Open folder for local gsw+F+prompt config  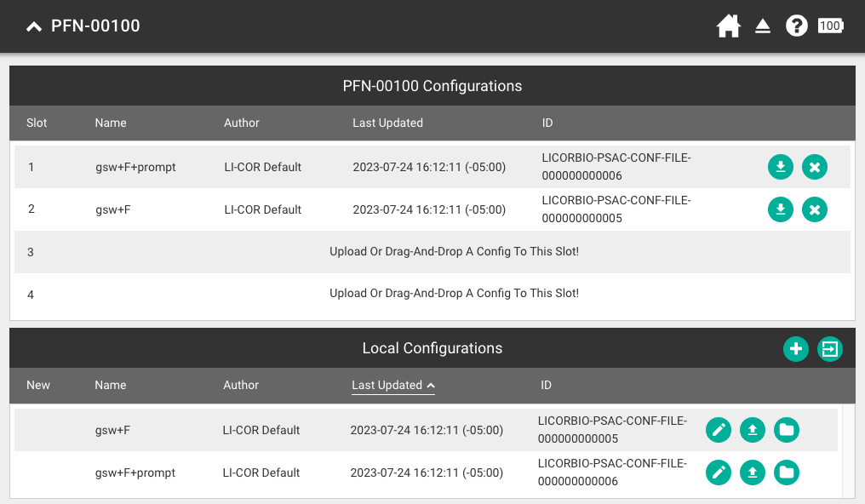tap(787, 472)
